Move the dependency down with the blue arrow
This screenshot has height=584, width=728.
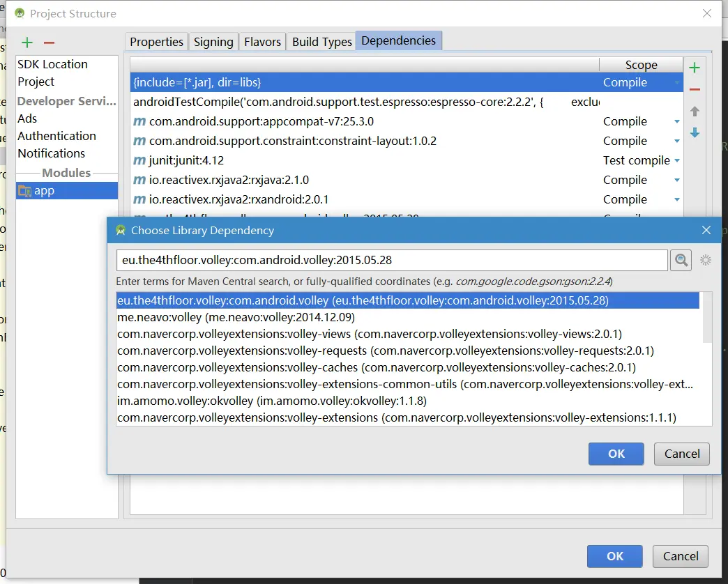(x=695, y=133)
